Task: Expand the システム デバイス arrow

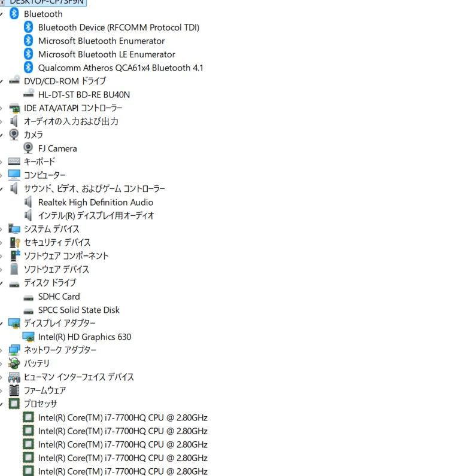Action: tap(1, 229)
